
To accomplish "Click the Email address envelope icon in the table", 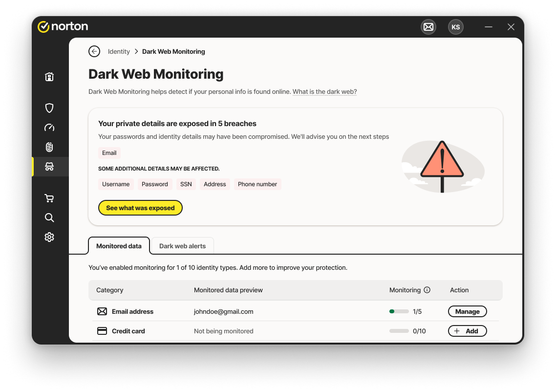I will click(102, 311).
